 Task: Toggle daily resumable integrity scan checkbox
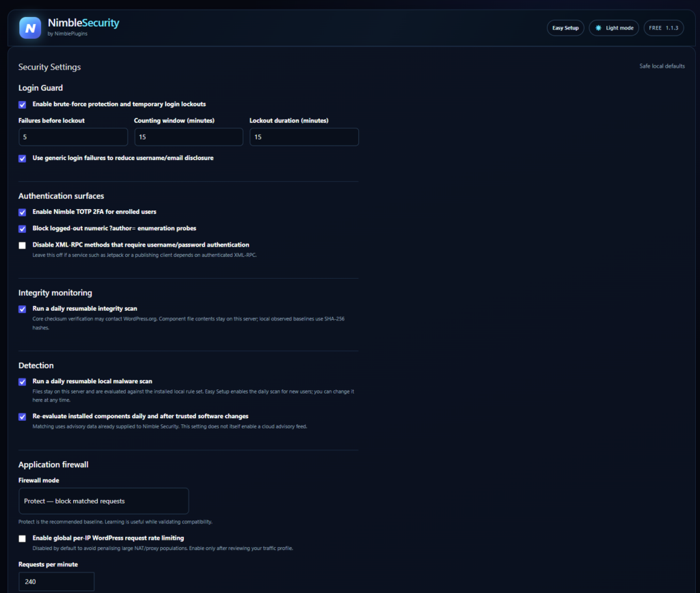point(23,309)
